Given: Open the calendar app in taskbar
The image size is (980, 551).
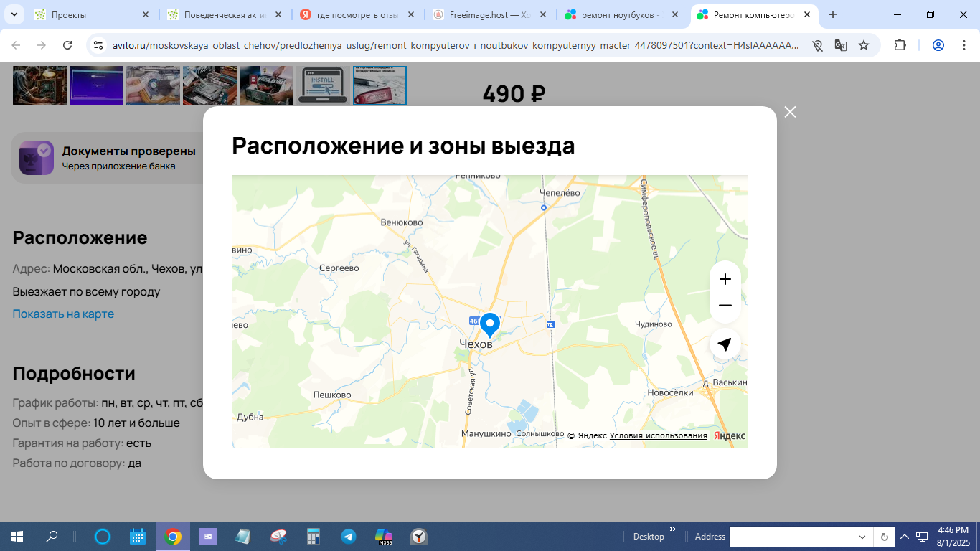Looking at the screenshot, I should (x=138, y=537).
